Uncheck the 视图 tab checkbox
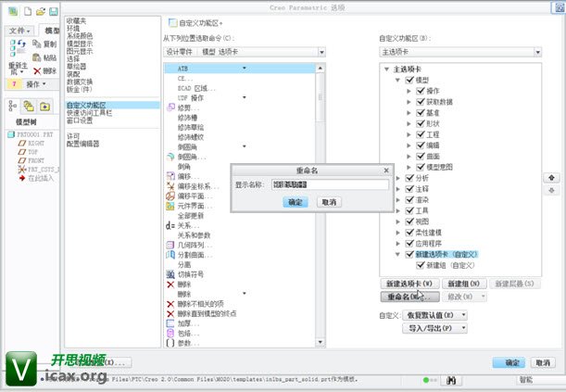Image resolution: width=566 pixels, height=392 pixels. tap(409, 221)
